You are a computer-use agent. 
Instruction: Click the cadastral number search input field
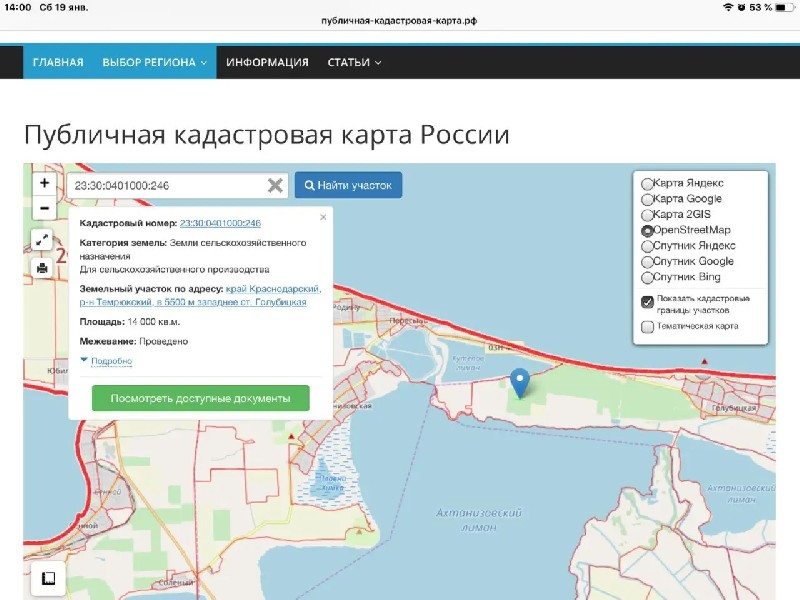click(165, 186)
